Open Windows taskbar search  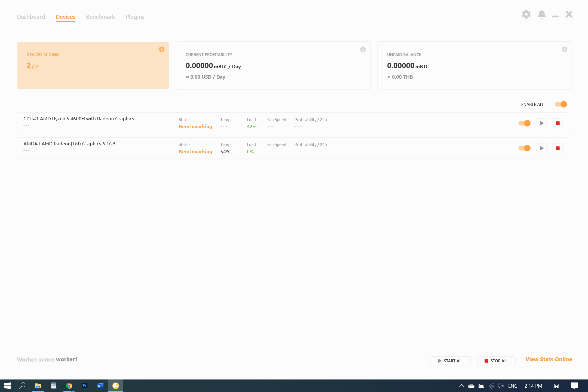tap(22, 386)
